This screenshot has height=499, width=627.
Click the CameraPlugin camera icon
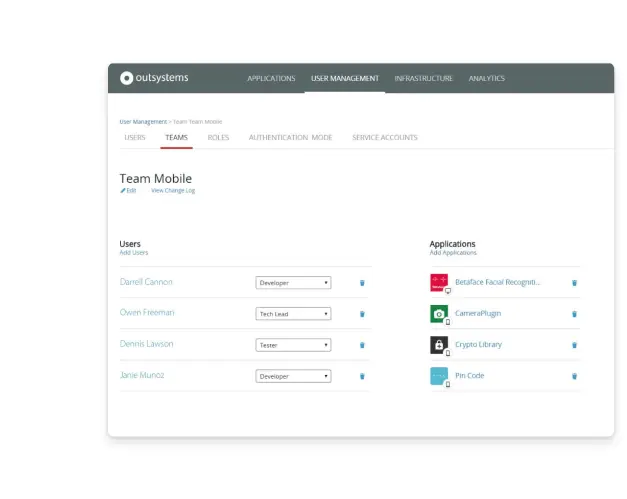[x=439, y=314]
